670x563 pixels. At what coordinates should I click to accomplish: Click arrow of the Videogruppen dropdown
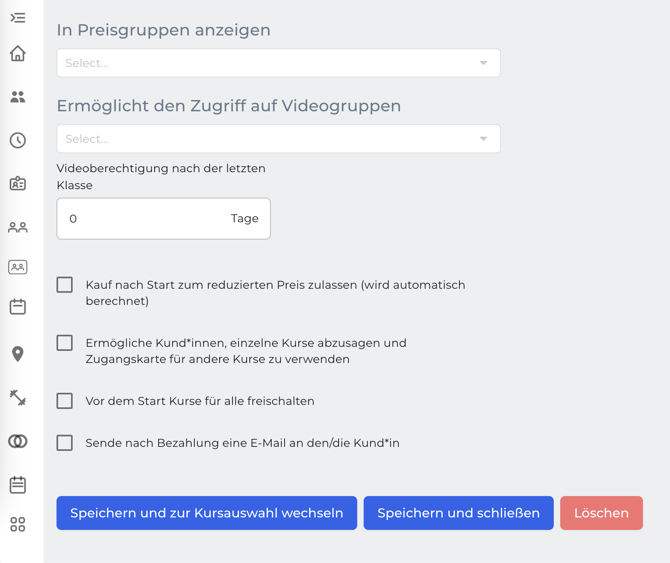point(483,139)
